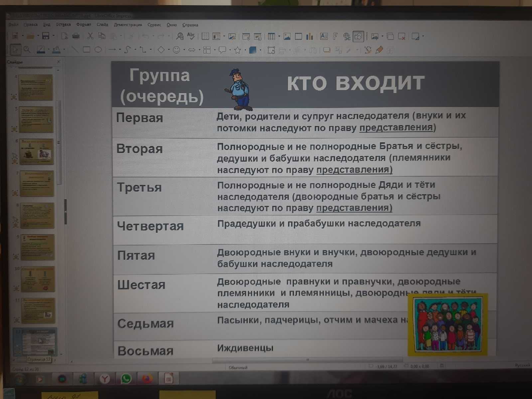Select the Zoom magnifier tool
The height and width of the screenshot is (399, 532).
(x=27, y=50)
